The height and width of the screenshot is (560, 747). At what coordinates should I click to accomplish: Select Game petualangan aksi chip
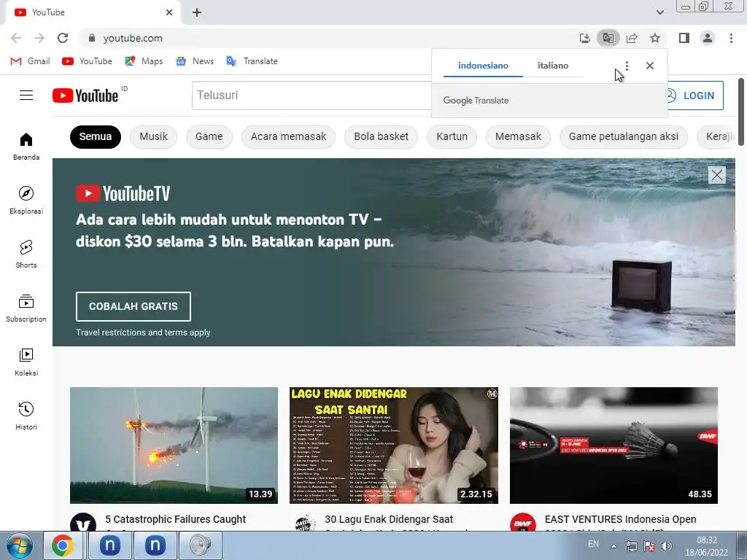pos(624,136)
